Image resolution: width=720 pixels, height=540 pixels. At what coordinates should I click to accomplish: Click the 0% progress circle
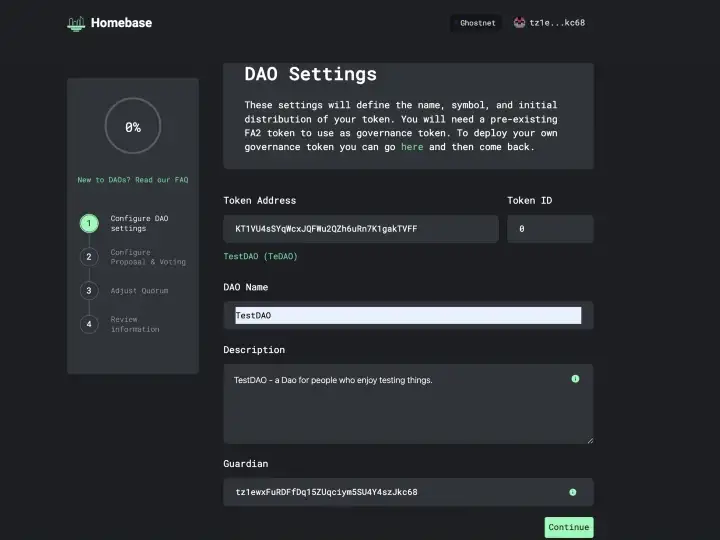pos(133,127)
